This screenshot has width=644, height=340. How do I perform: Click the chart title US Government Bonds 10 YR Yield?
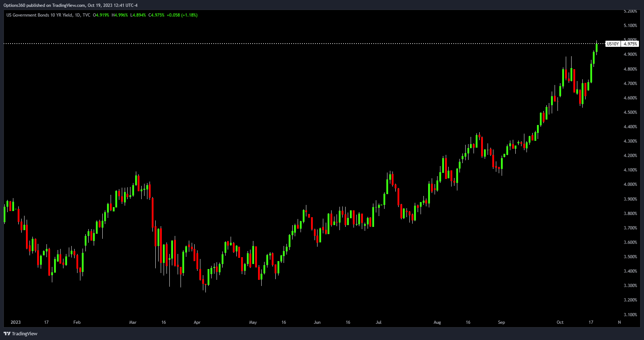click(x=39, y=15)
